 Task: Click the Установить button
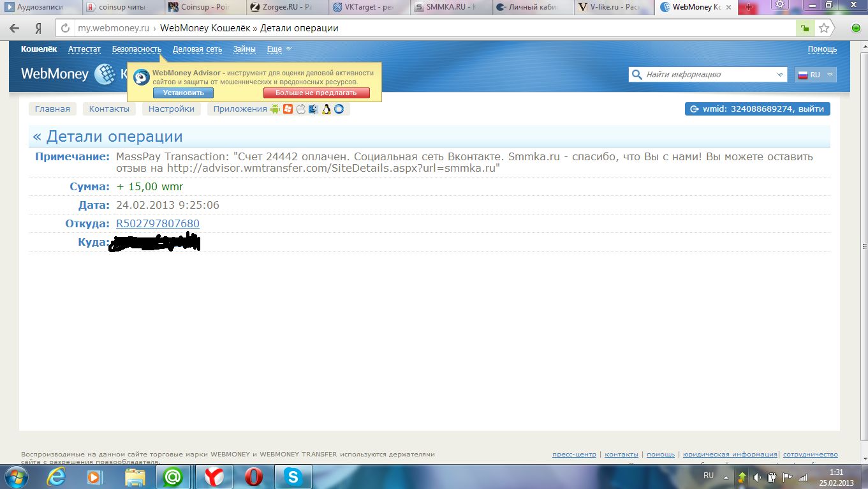click(183, 93)
